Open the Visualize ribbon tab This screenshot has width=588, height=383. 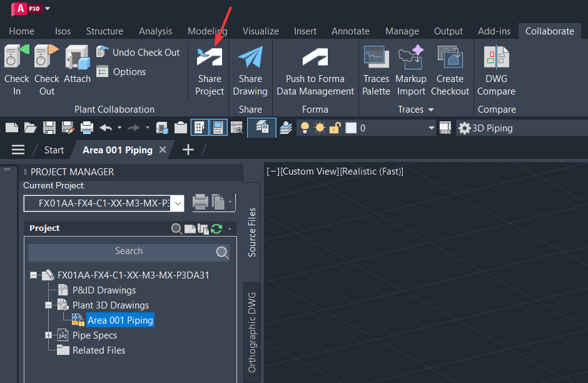coord(261,31)
